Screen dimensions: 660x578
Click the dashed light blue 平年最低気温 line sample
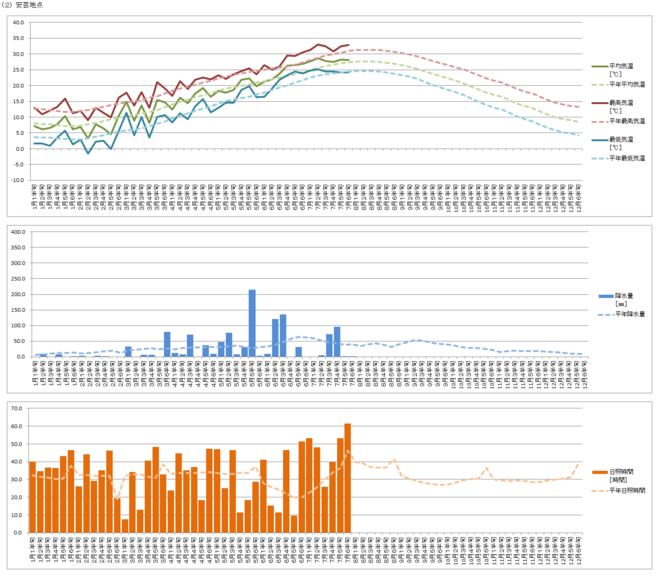click(600, 159)
